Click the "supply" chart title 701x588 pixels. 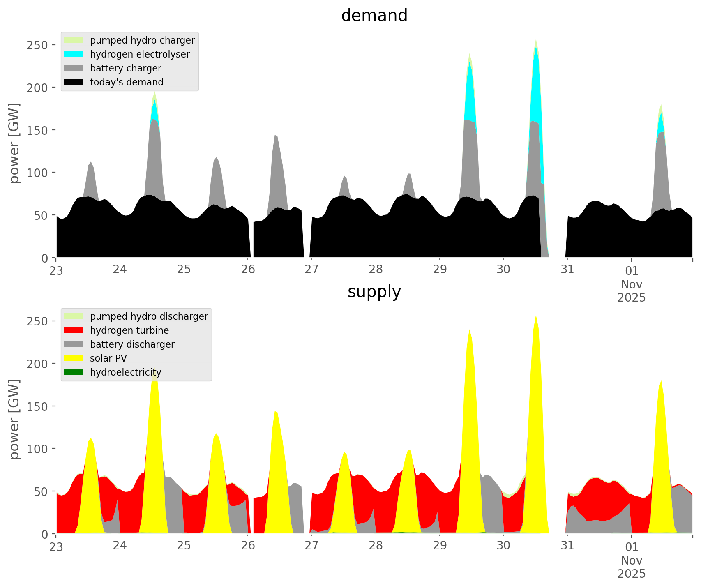coord(374,292)
